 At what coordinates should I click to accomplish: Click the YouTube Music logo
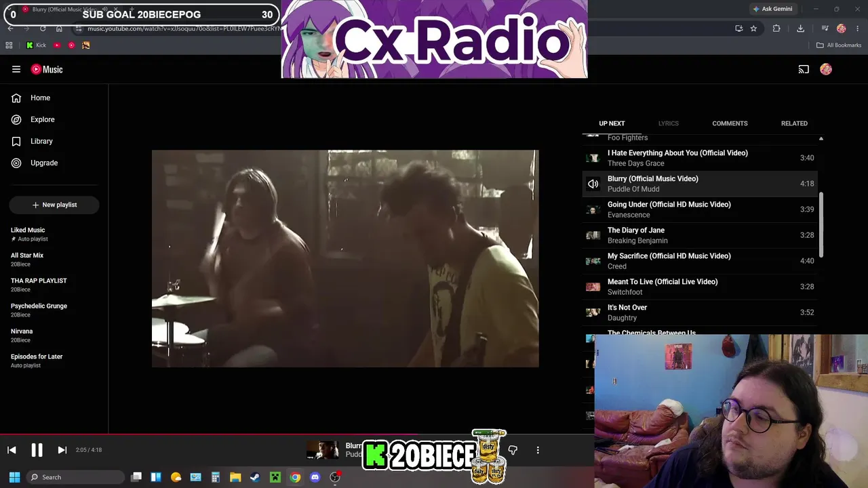tap(47, 69)
